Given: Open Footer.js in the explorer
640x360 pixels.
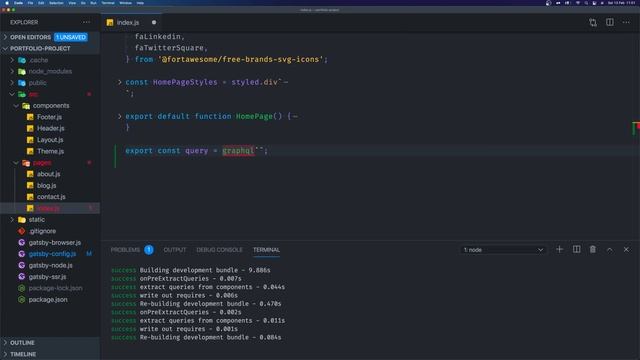Looking at the screenshot, I should (49, 117).
